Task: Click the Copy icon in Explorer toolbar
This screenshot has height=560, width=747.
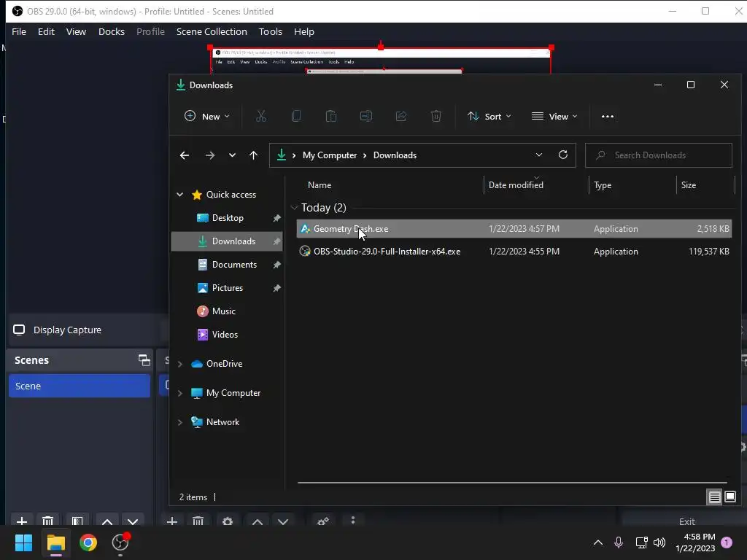Action: [296, 116]
